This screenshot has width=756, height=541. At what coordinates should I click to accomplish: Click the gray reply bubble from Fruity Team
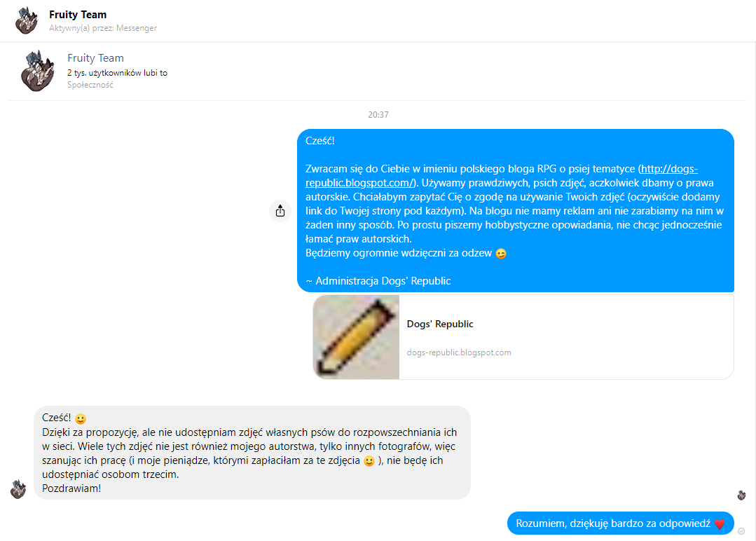[x=252, y=453]
